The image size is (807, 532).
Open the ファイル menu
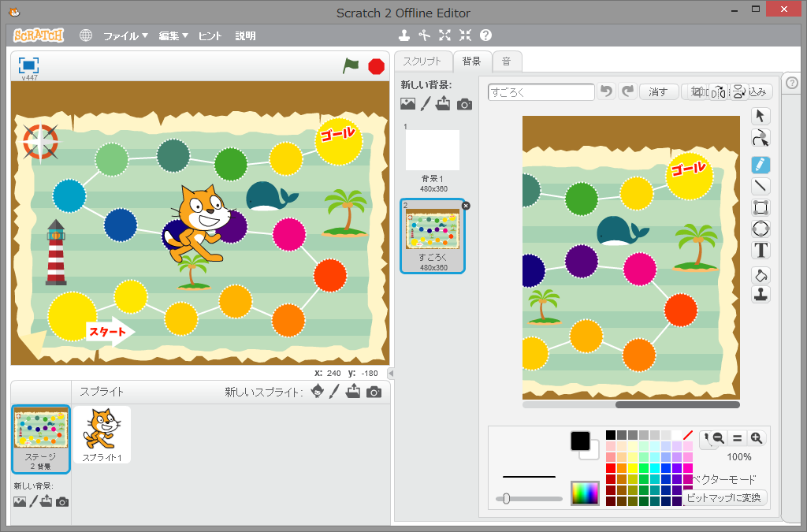(125, 35)
